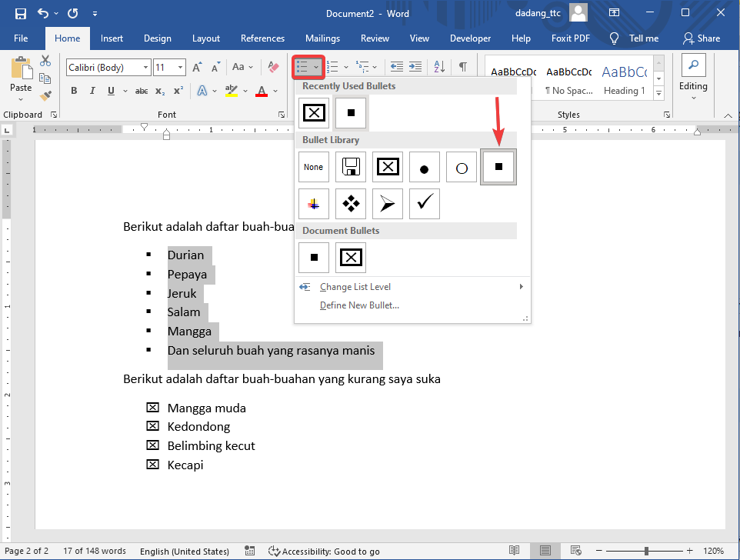
Task: Switch to the Layout tab
Action: pos(205,38)
